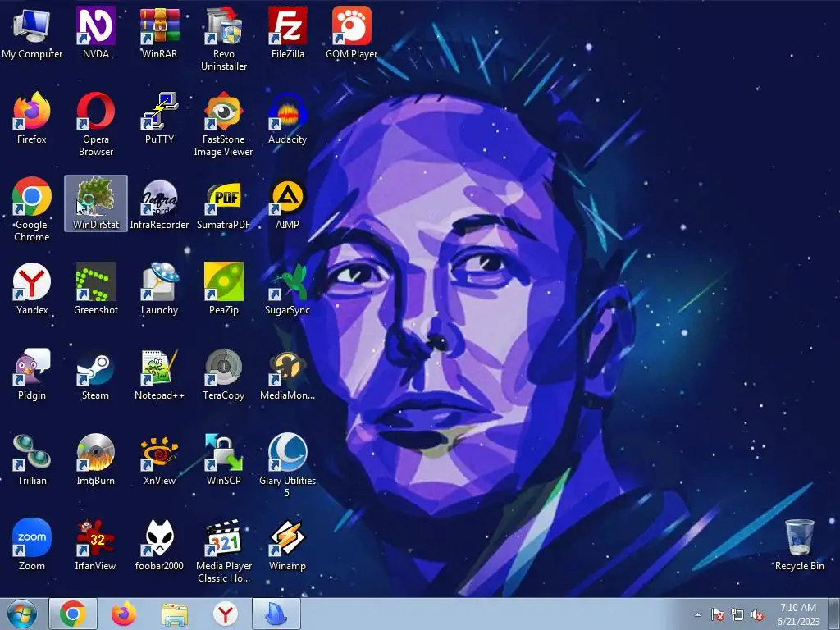The width and height of the screenshot is (840, 630).
Task: Launch Greenshot shortcut
Action: click(x=96, y=289)
